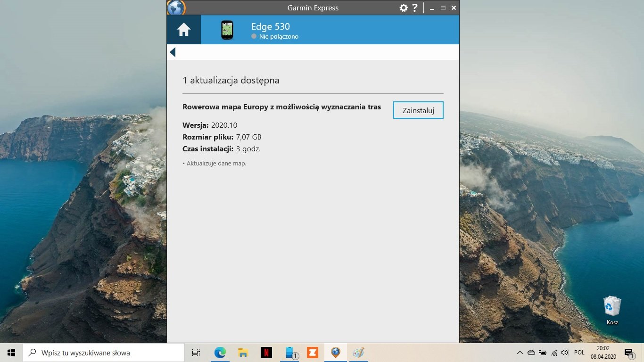Open File Explorer from the taskbar
This screenshot has width=644, height=362.
pos(243,353)
